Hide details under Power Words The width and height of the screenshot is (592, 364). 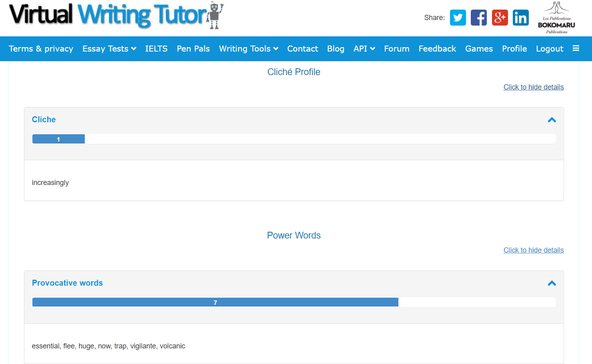pyautogui.click(x=533, y=250)
